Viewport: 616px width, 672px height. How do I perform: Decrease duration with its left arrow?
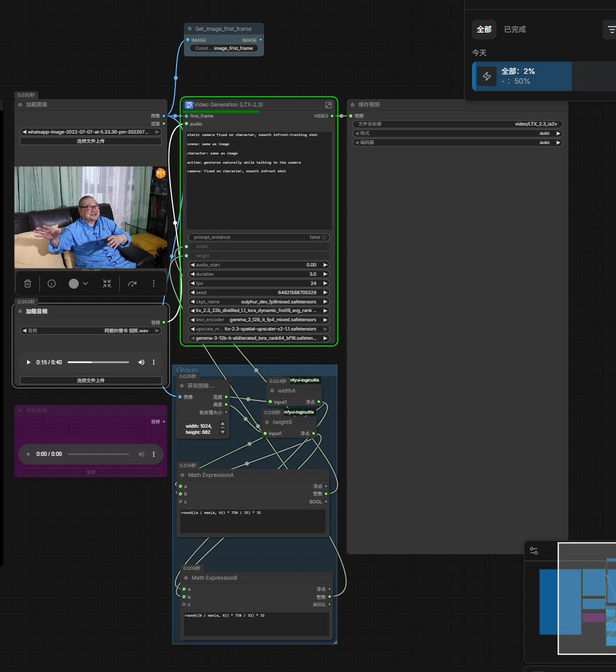[193, 274]
